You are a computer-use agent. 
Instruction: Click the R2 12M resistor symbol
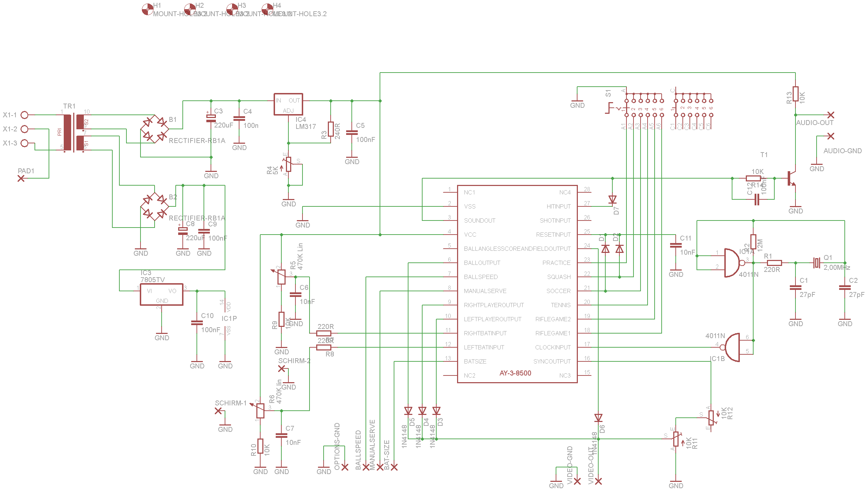pos(753,242)
